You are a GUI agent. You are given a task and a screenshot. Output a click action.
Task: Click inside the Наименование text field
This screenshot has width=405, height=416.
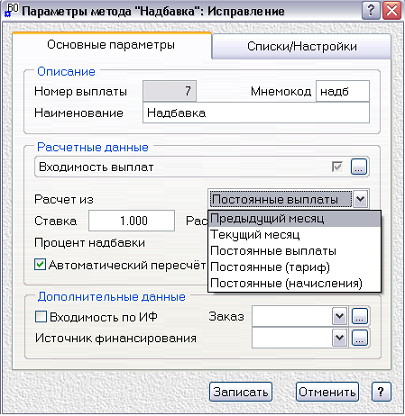click(256, 113)
